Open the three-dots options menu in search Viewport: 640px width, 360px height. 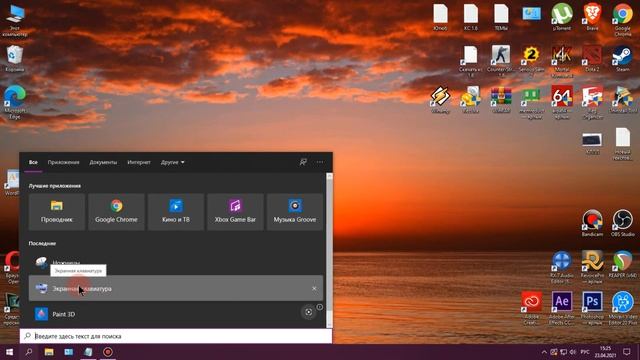click(320, 162)
